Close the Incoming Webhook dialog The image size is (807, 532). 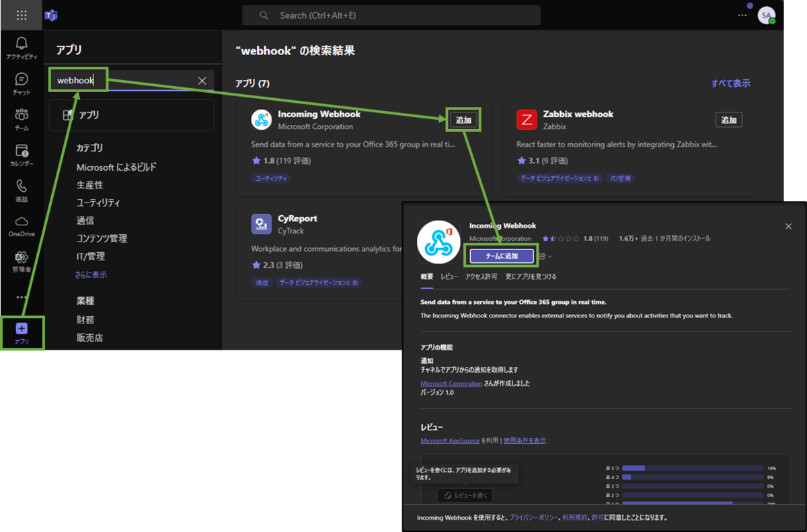788,227
